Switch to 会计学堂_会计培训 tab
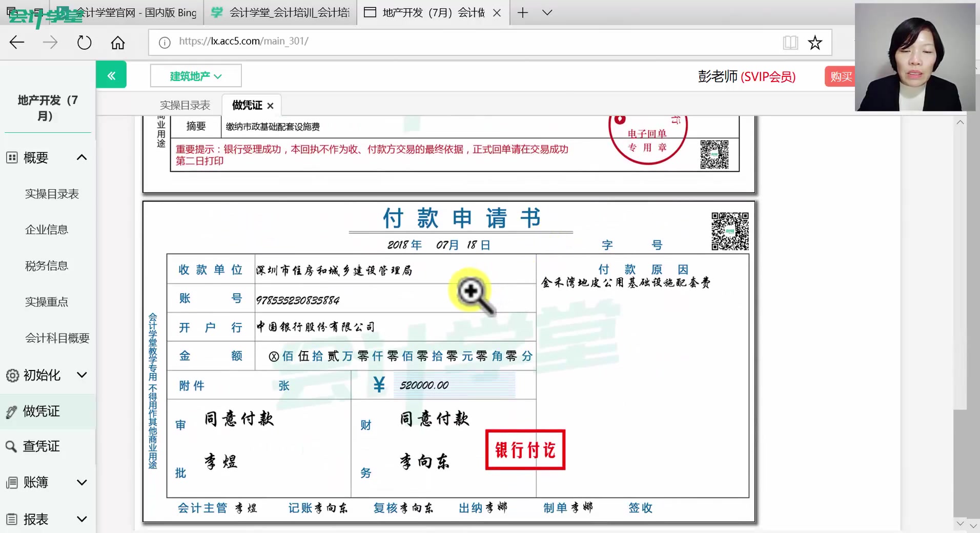Viewport: 980px width, 533px height. (x=280, y=12)
